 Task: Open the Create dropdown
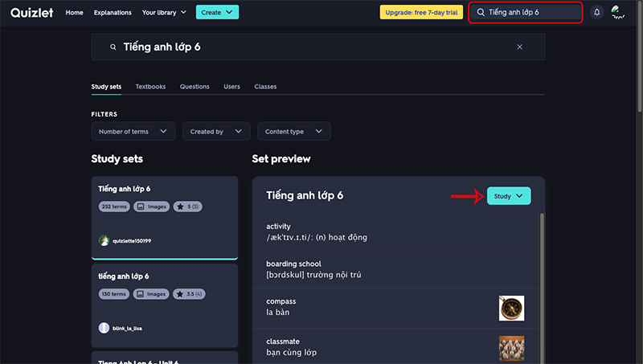(x=217, y=13)
